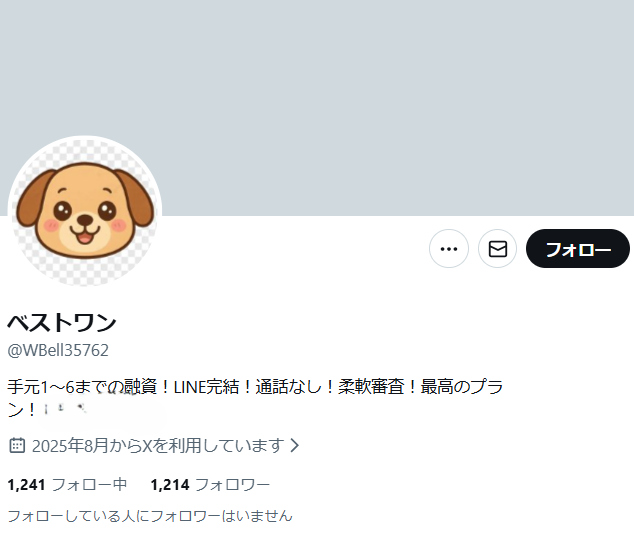Click the フォロワー label
This screenshot has height=539, width=634.
[x=232, y=484]
